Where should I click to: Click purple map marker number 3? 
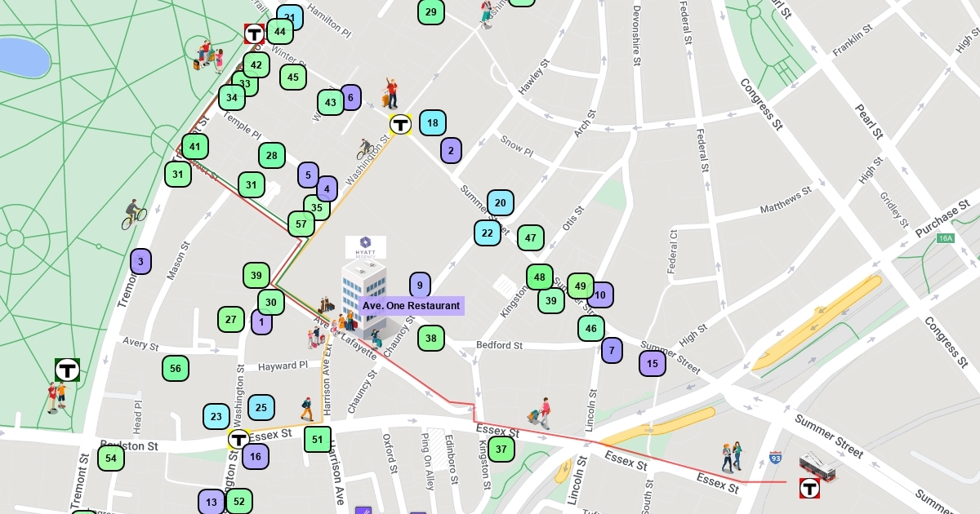tap(140, 262)
